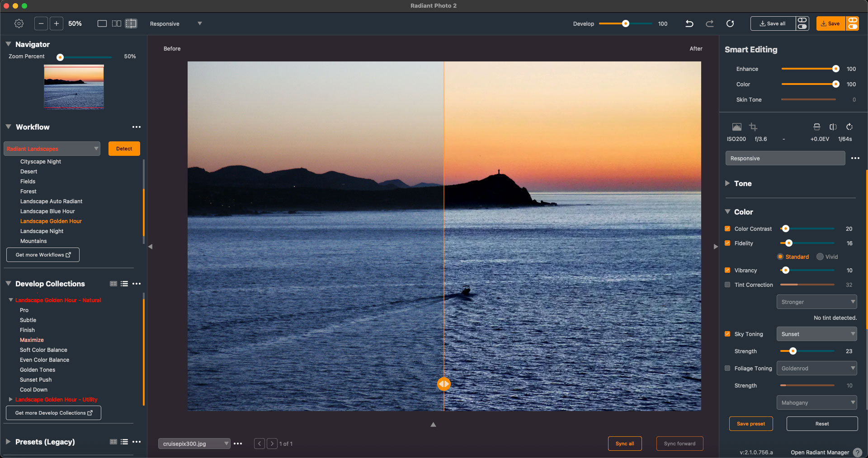Select Landscape Blue Hour workflow
868x458 pixels.
coord(47,211)
